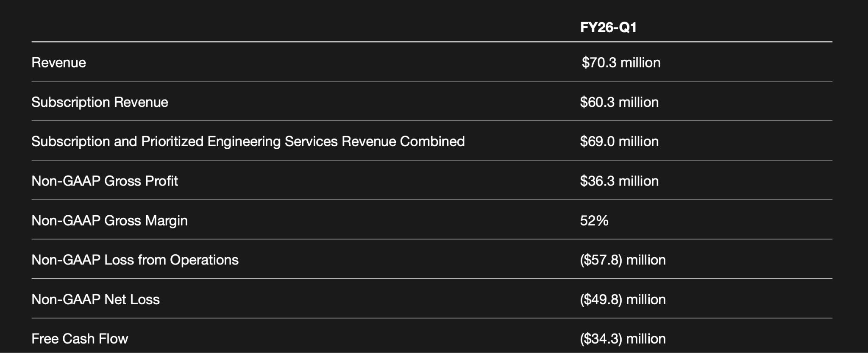Click the Free Cash Flow label

tap(80, 339)
